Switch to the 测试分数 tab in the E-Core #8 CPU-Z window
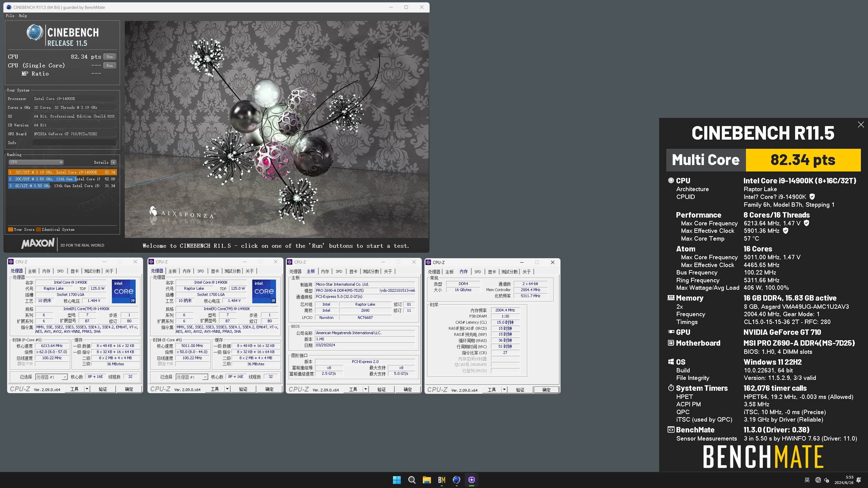 tap(233, 271)
